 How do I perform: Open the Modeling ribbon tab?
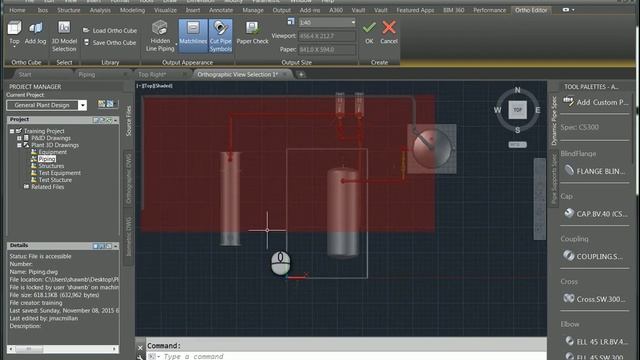(x=132, y=10)
